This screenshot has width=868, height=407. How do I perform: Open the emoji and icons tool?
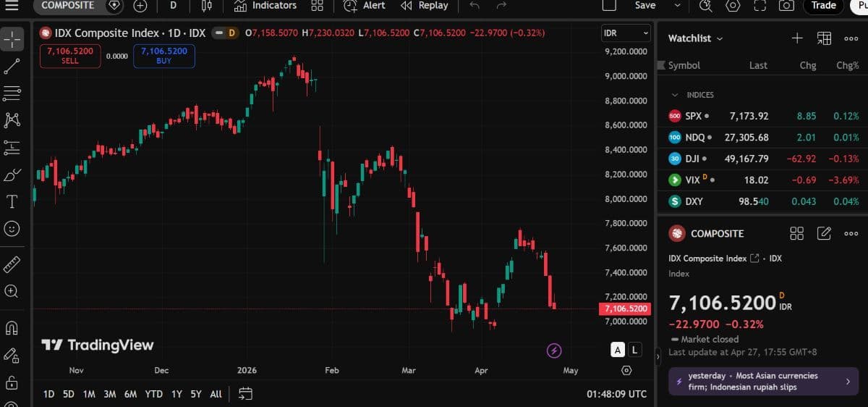(x=12, y=228)
